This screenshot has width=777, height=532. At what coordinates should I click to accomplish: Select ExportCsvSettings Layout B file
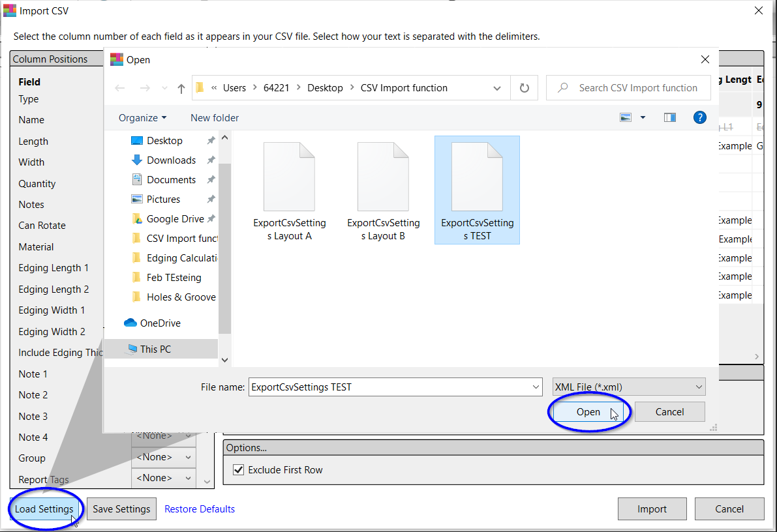[383, 191]
